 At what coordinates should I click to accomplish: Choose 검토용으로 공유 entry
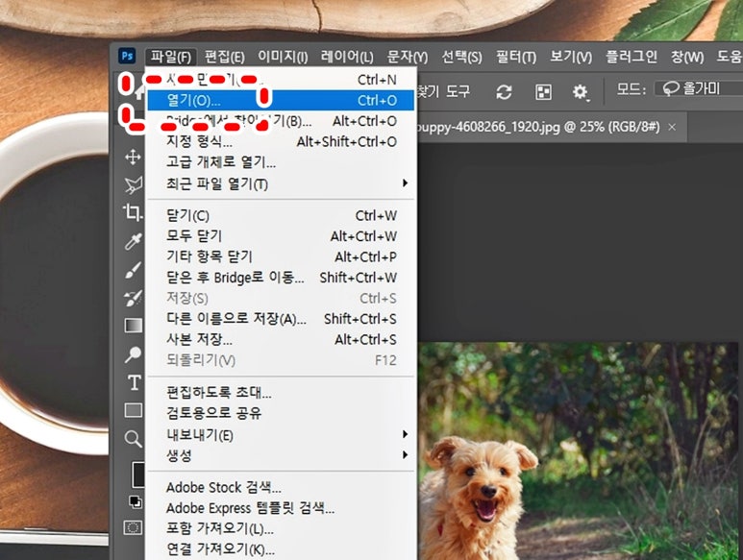(281, 413)
